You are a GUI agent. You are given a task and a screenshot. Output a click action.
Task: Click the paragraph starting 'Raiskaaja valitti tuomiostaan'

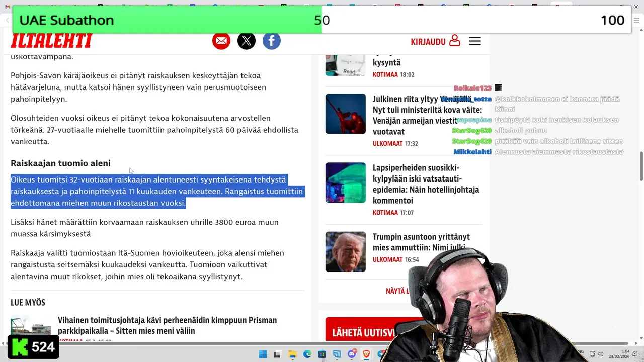click(x=147, y=264)
